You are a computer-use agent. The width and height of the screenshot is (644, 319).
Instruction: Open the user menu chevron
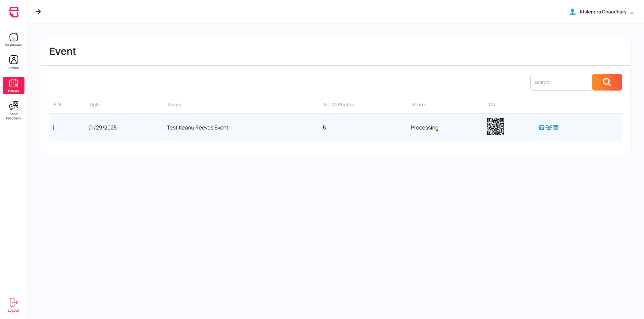[632, 13]
